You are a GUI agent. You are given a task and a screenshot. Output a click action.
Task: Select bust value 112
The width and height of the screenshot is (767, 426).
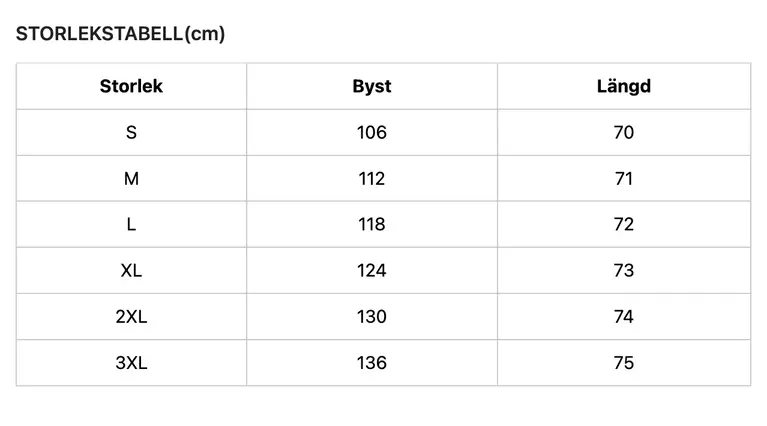372,179
